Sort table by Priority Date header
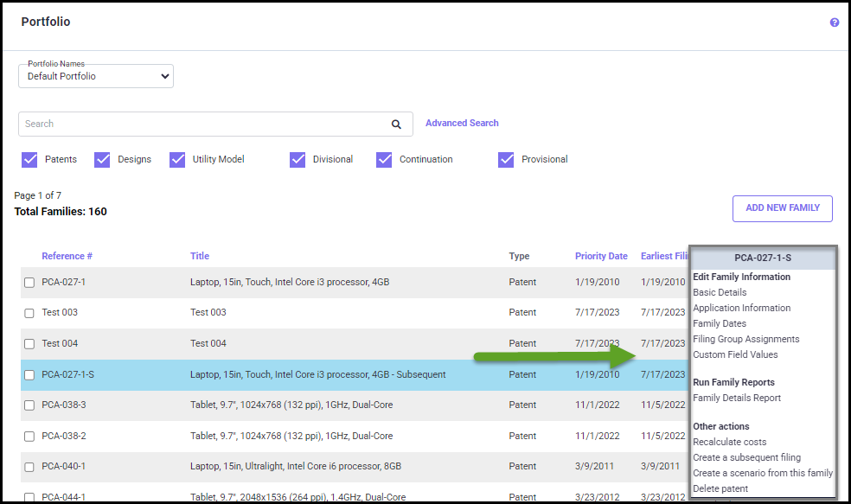Screen dimensions: 851x504 point(601,256)
